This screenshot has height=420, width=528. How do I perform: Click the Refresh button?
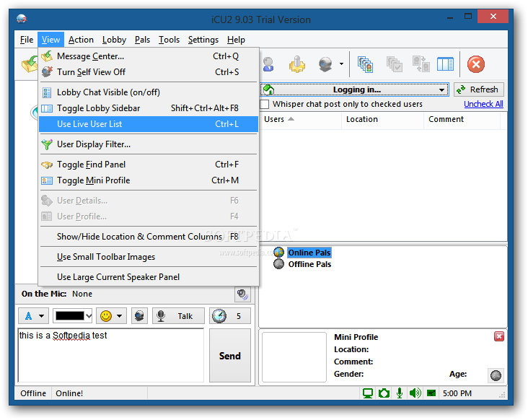(x=479, y=89)
